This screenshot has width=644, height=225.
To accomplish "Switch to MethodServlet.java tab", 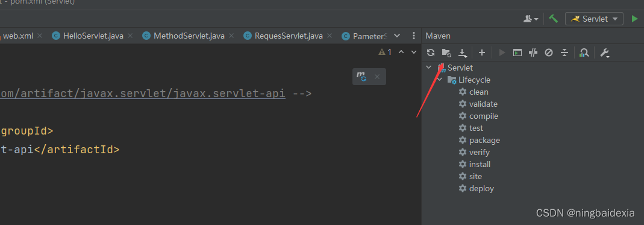I will click(189, 36).
